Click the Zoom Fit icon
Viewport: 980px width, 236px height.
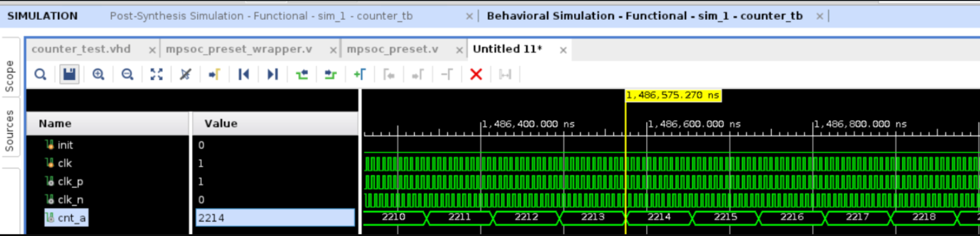click(x=156, y=74)
